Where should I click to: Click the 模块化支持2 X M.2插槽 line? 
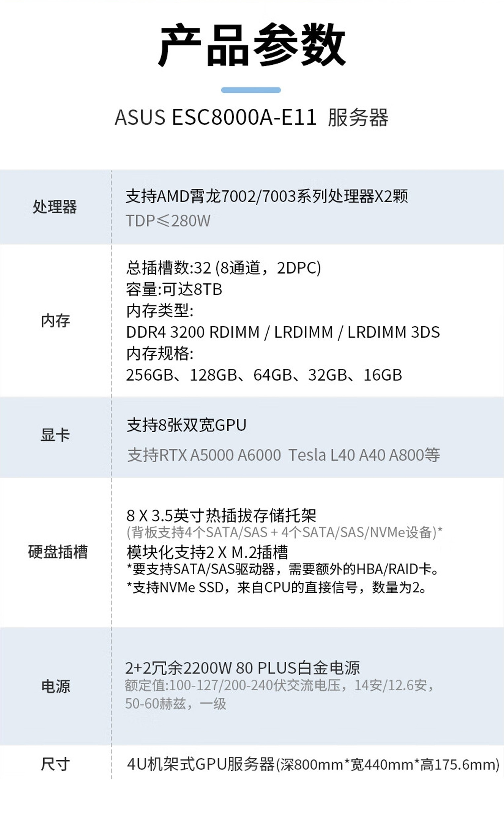[207, 552]
